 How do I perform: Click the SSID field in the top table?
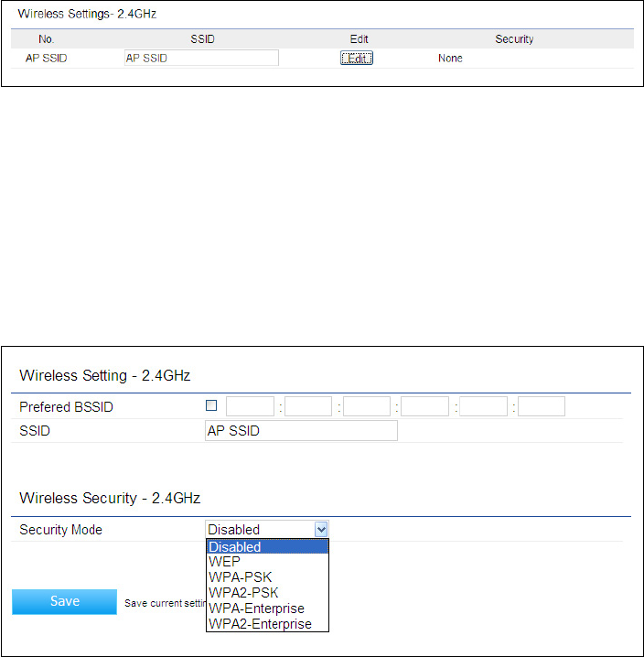coord(201,58)
